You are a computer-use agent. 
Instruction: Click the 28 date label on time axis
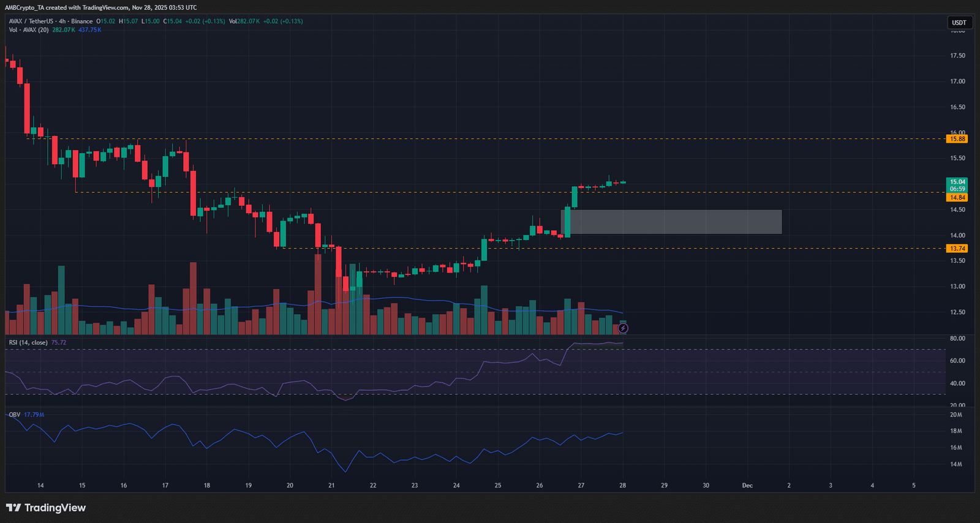pyautogui.click(x=622, y=486)
